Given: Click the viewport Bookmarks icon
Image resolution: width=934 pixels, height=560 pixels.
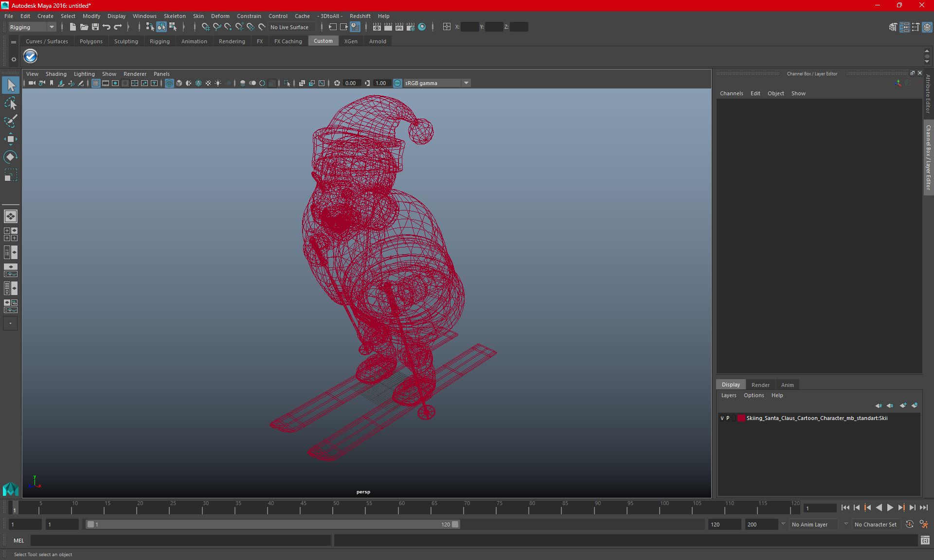Looking at the screenshot, I should point(52,83).
